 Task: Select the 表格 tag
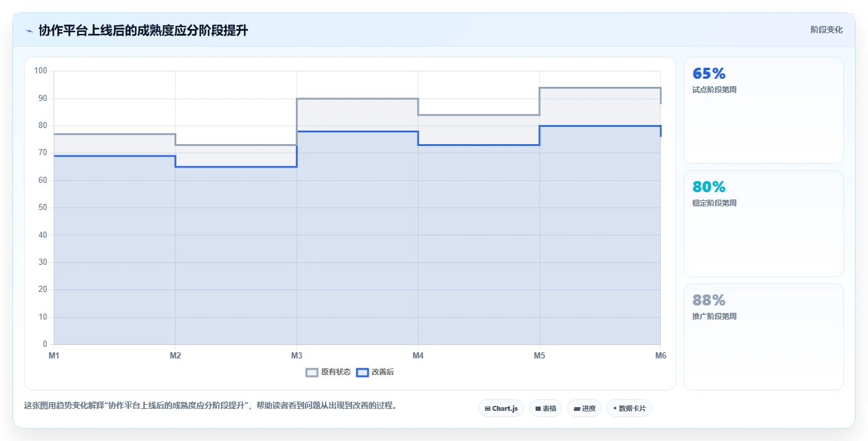pos(546,408)
